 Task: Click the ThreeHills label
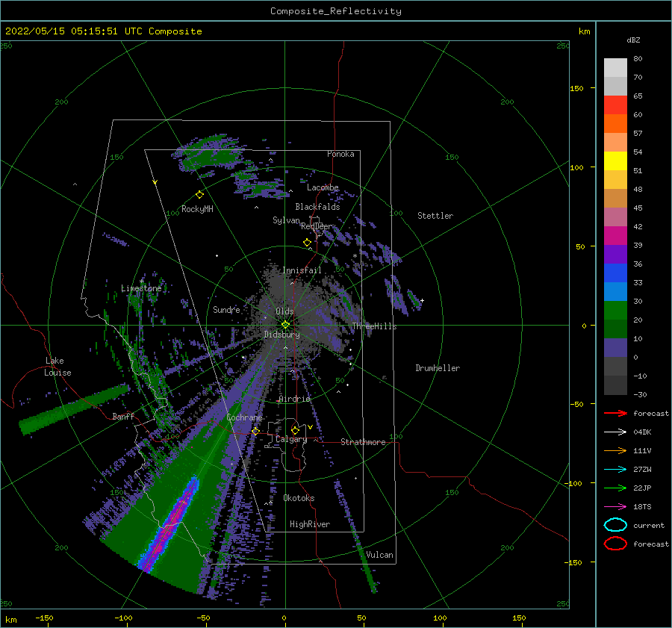tap(374, 326)
